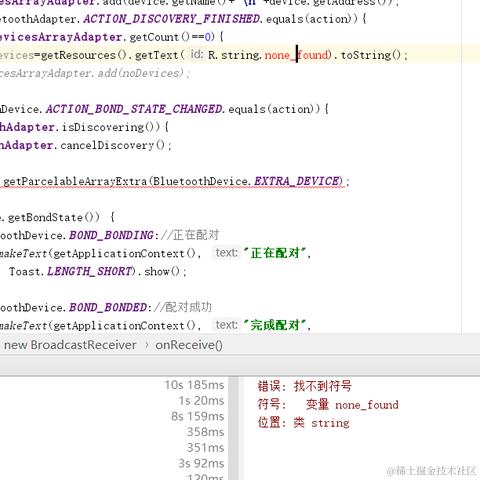Click the onReceive() breadcrumb

(189, 345)
